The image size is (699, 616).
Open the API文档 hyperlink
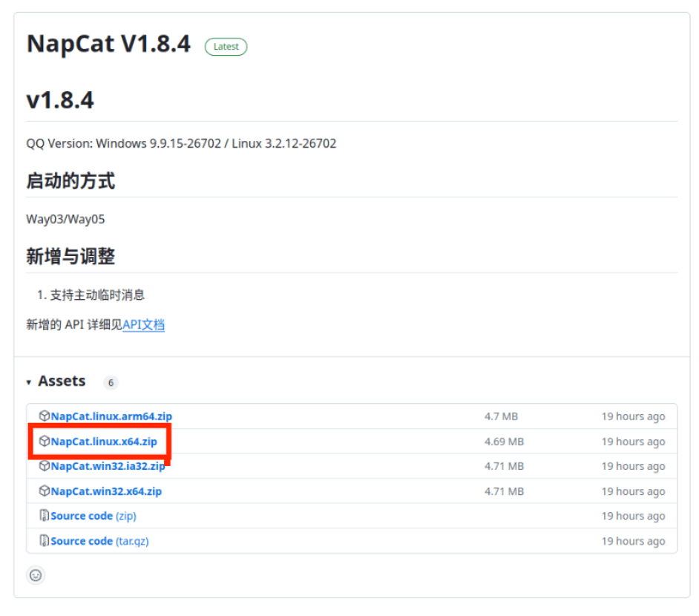[x=143, y=324]
